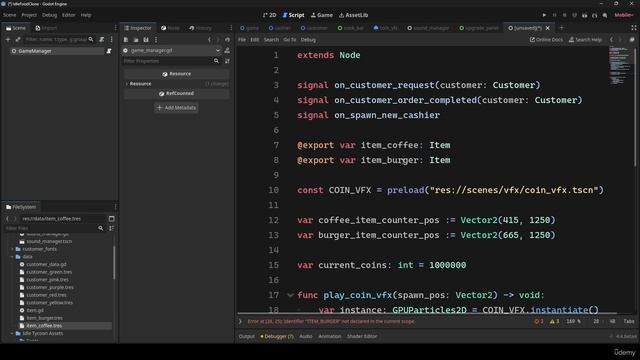Click the script editor horizontal scrollbar

pos(427,313)
